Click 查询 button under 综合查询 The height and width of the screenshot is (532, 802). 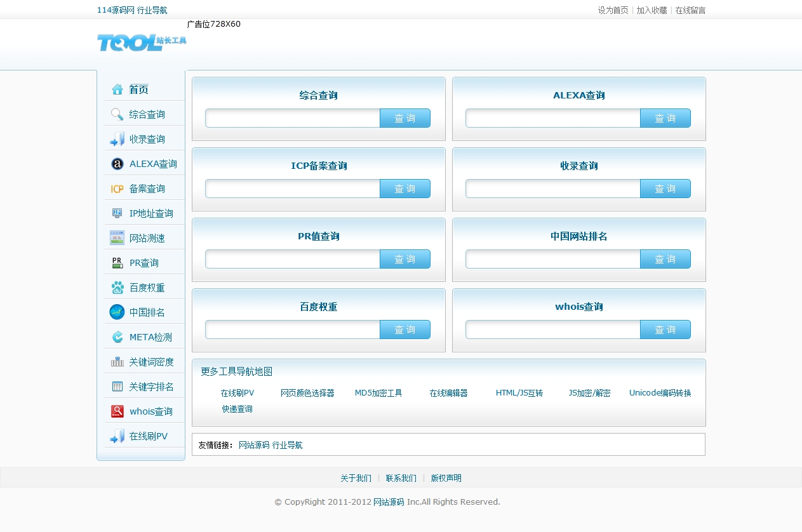[405, 118]
